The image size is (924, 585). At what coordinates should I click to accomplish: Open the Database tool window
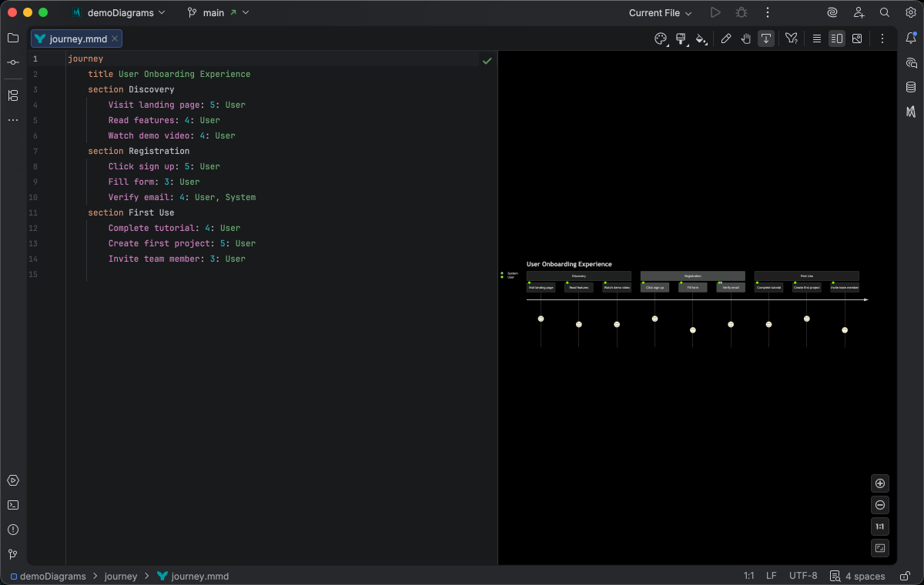[911, 87]
